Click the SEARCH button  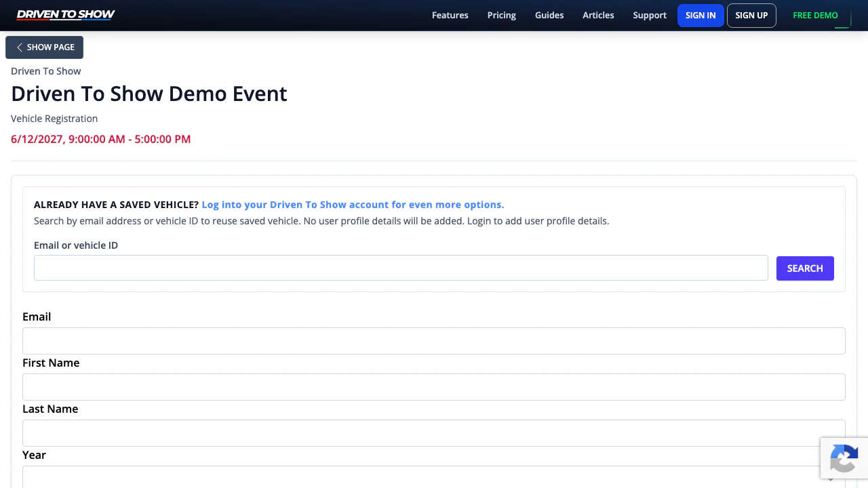pyautogui.click(x=805, y=268)
